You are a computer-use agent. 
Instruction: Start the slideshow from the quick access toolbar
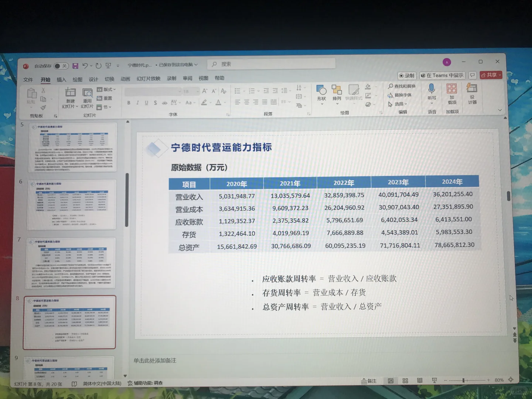pos(108,66)
